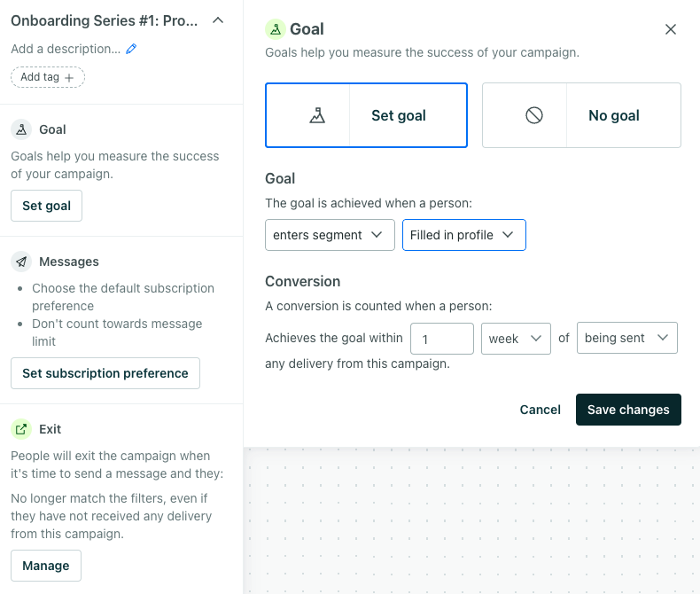Cancel the goal changes
This screenshot has width=700, height=594.
540,410
